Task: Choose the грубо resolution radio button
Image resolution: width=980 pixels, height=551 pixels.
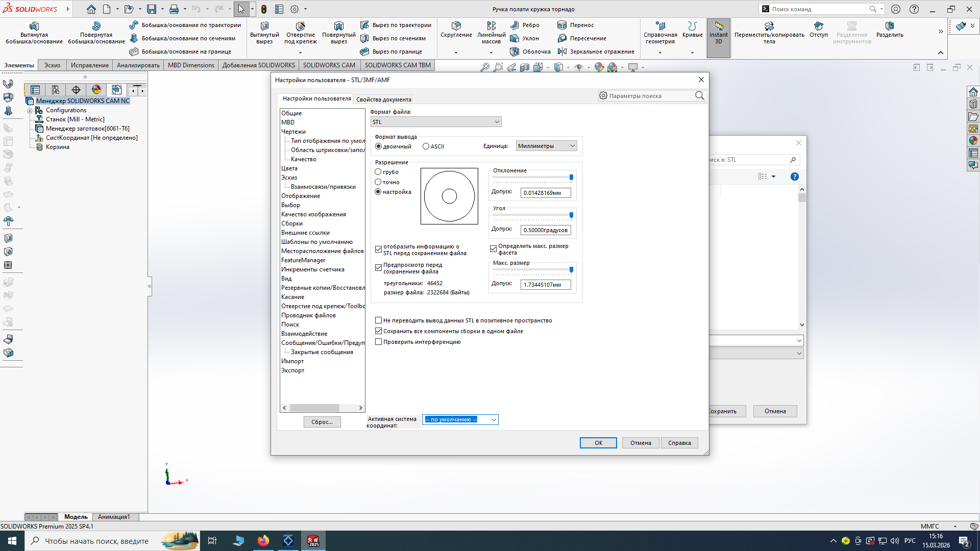Action: (x=378, y=172)
